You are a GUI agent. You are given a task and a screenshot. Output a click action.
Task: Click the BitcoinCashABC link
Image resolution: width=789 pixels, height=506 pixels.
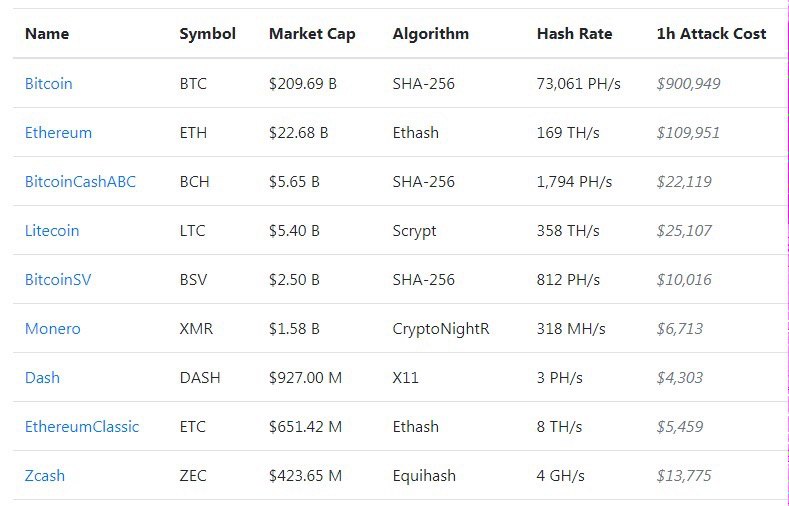[80, 182]
